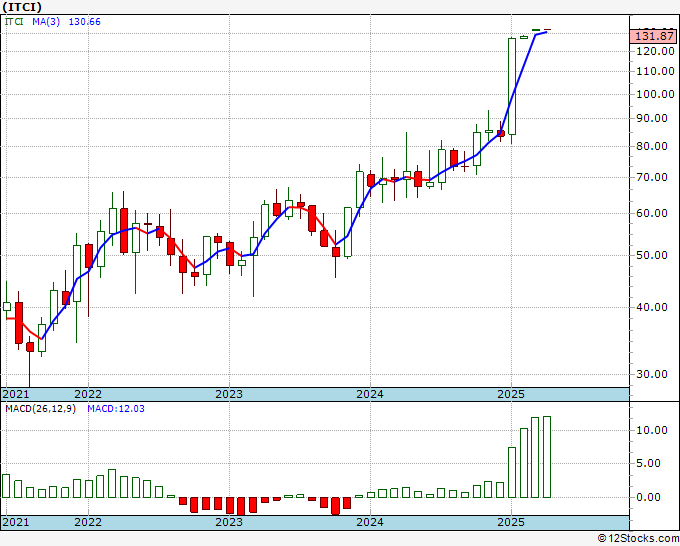Screen dimensions: 680x546
Task: Click the 2024 label on price chart axis
Action: pos(370,394)
